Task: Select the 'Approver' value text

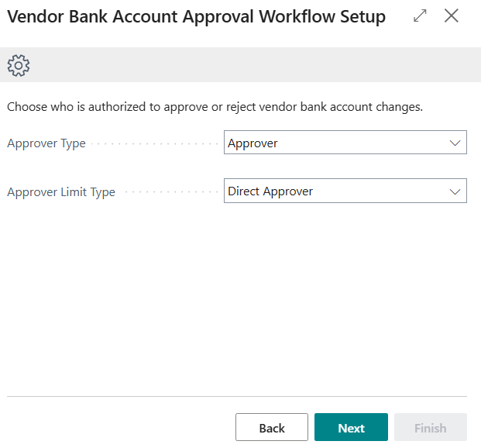Action: (253, 143)
